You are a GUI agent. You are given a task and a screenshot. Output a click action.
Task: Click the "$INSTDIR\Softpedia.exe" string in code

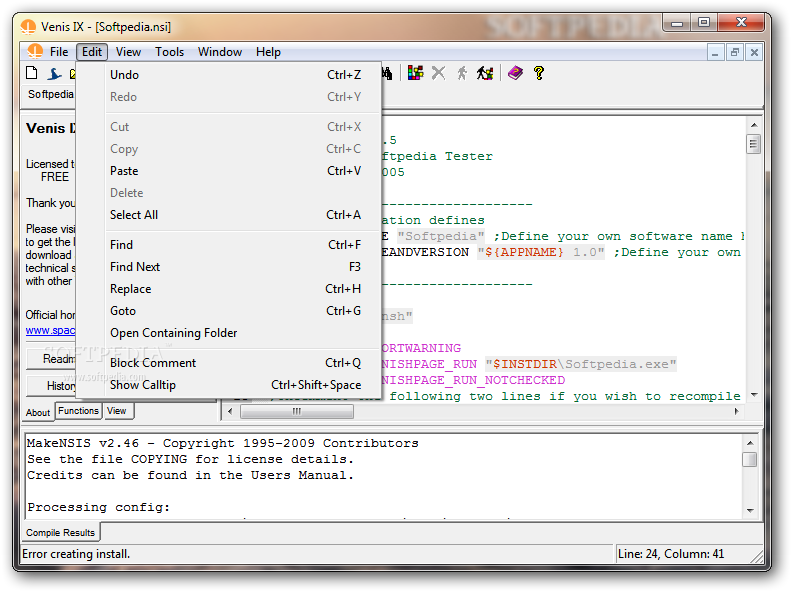[x=581, y=364]
